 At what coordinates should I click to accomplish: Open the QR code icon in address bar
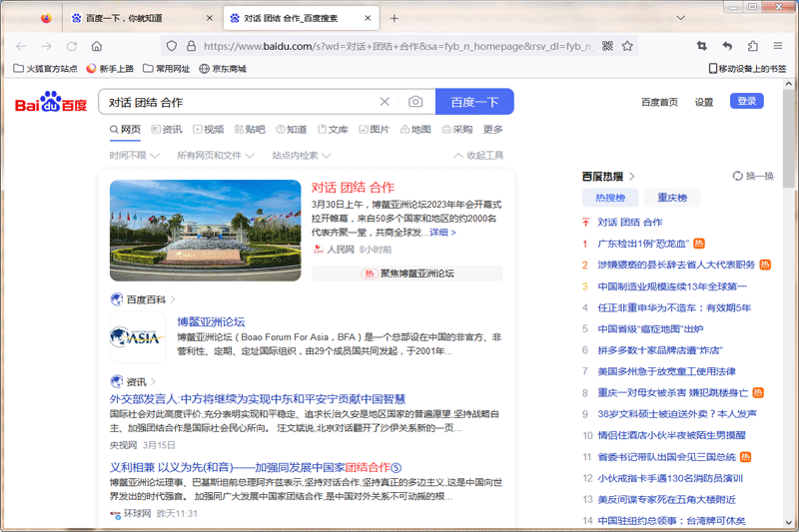tap(606, 46)
